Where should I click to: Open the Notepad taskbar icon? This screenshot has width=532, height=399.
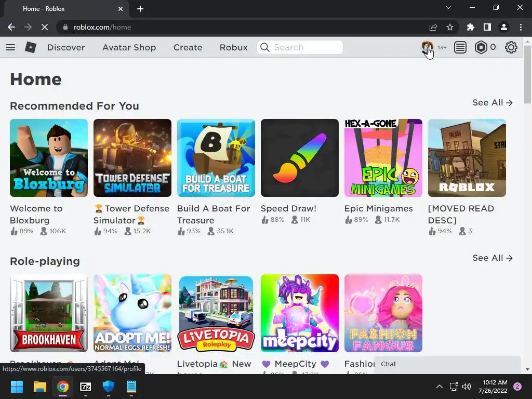[x=131, y=387]
